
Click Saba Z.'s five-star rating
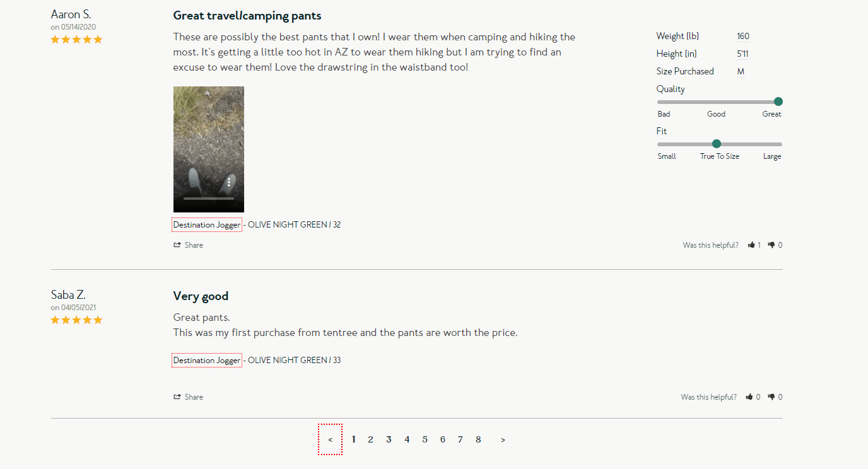pos(76,320)
